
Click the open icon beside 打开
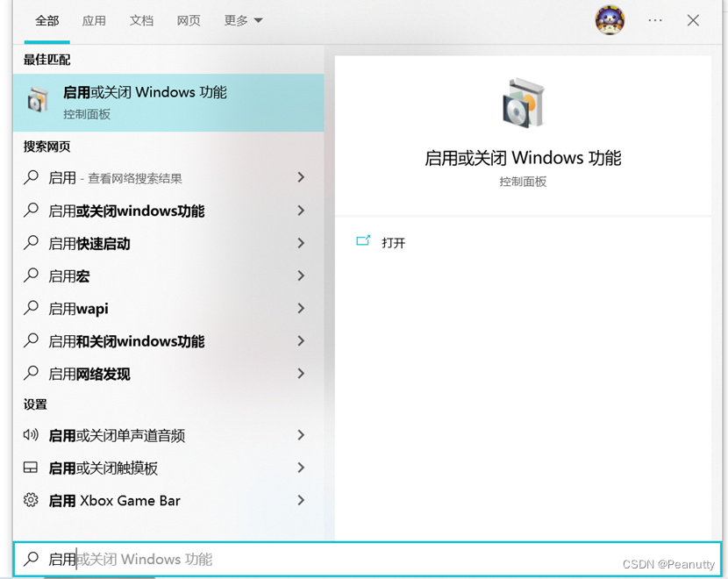click(363, 240)
